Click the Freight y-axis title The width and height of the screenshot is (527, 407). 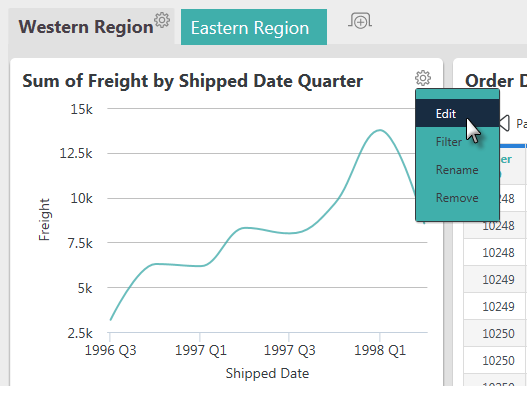click(44, 219)
